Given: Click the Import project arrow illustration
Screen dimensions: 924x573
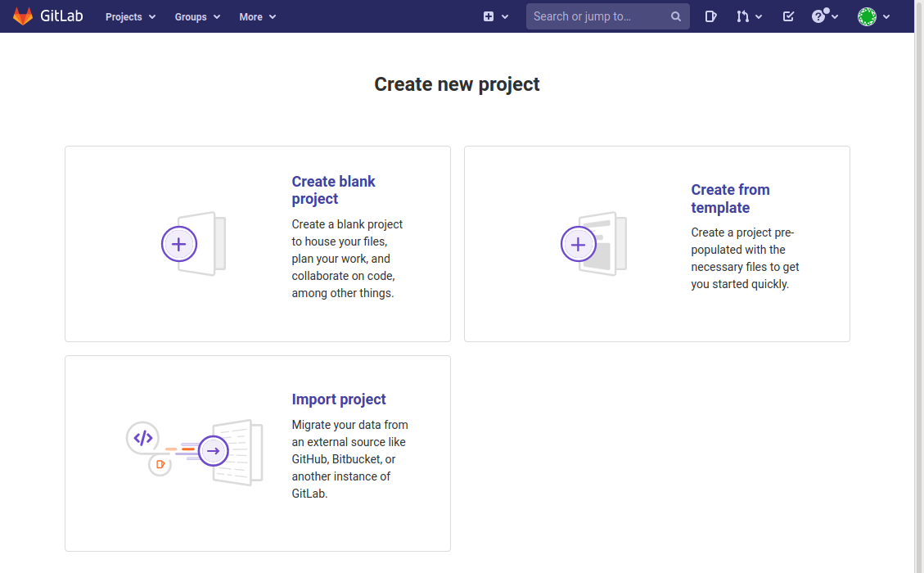Looking at the screenshot, I should tap(213, 451).
